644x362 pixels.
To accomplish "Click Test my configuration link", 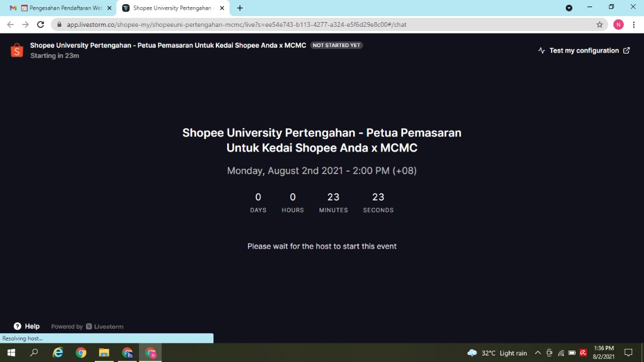I will pyautogui.click(x=584, y=51).
